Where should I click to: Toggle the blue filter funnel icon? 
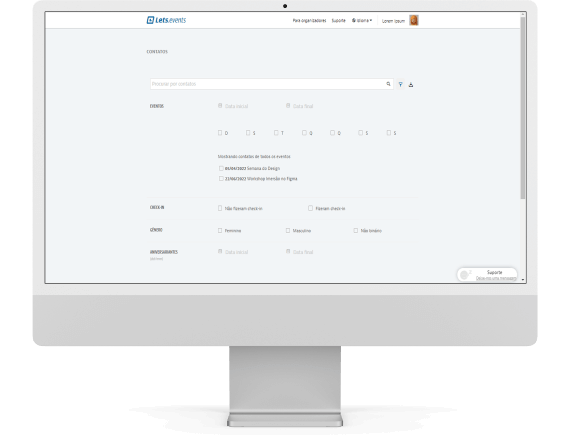click(400, 84)
